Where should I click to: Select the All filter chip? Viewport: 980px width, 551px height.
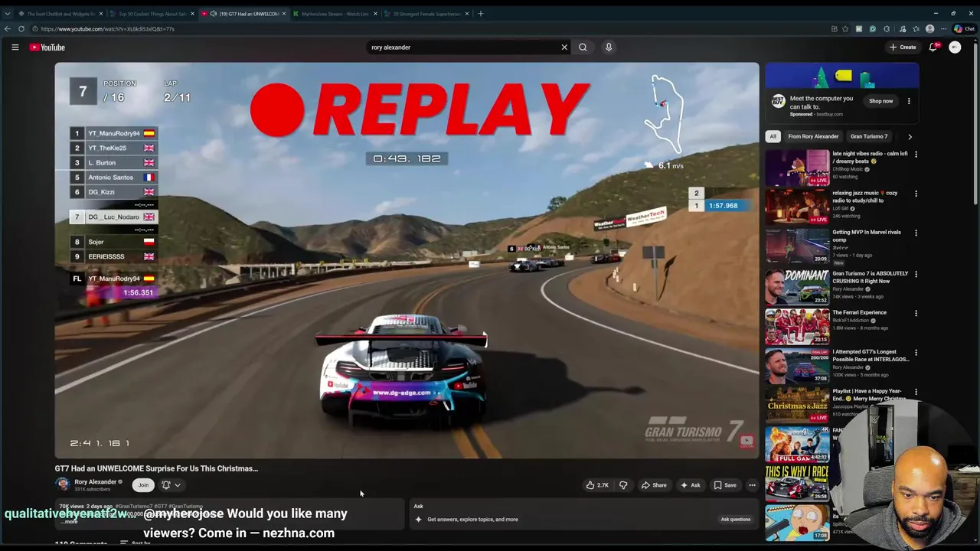773,136
